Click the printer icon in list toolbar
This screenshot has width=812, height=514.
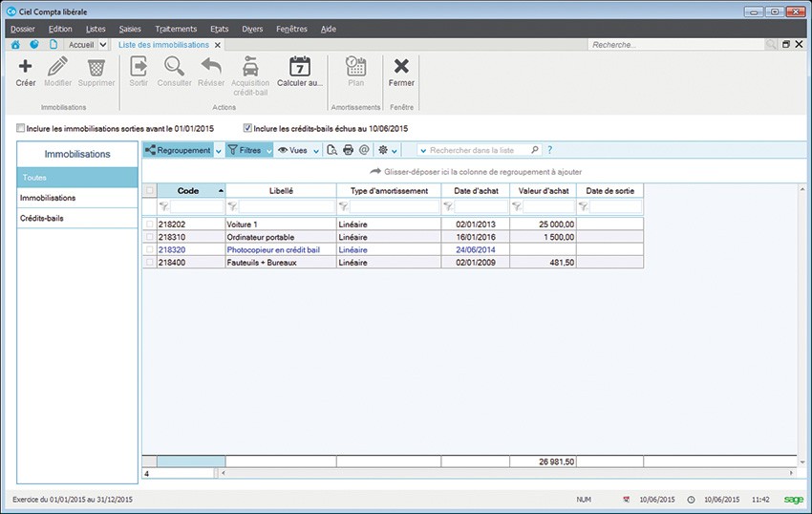(348, 150)
